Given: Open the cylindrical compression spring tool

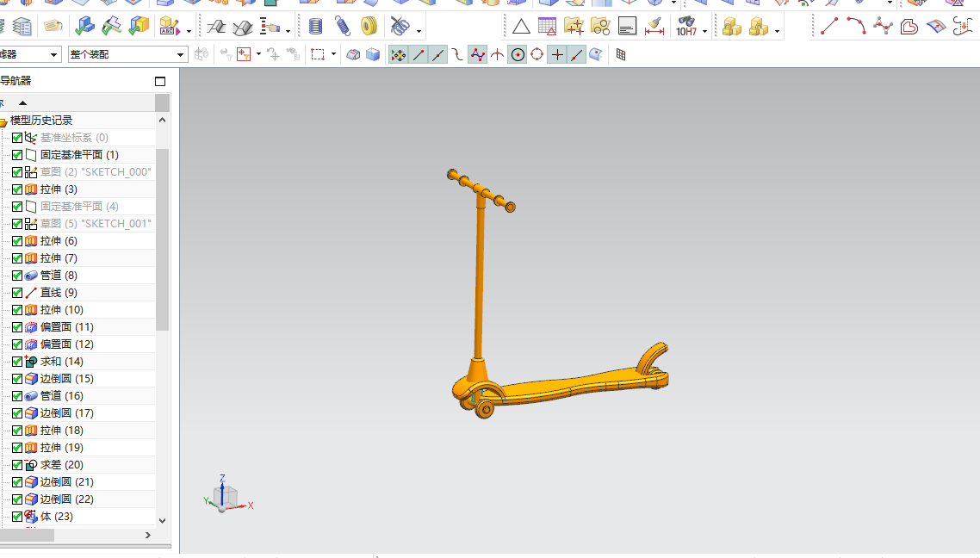Looking at the screenshot, I should coord(316,26).
